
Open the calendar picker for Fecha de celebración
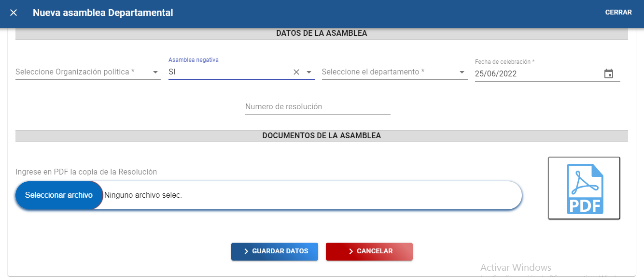coord(609,74)
